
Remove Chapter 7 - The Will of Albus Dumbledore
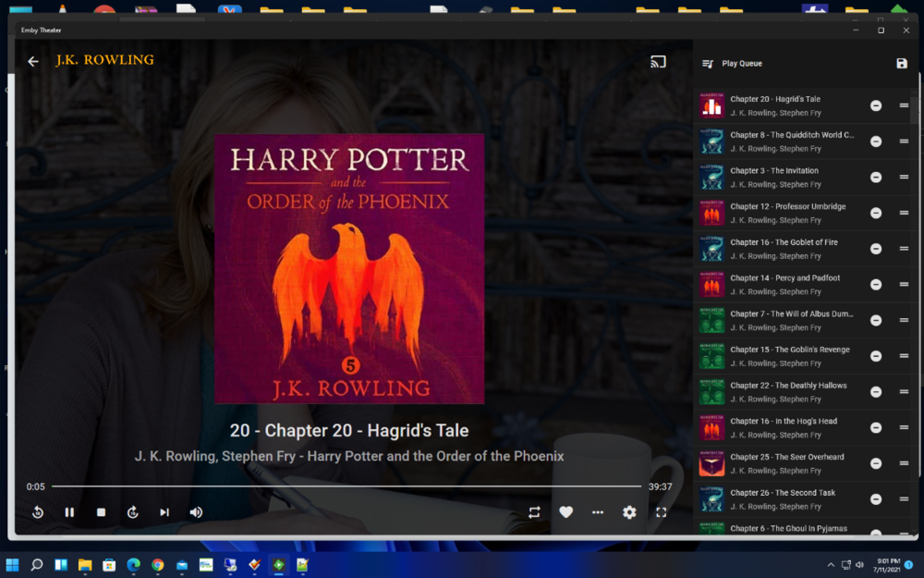pos(876,320)
